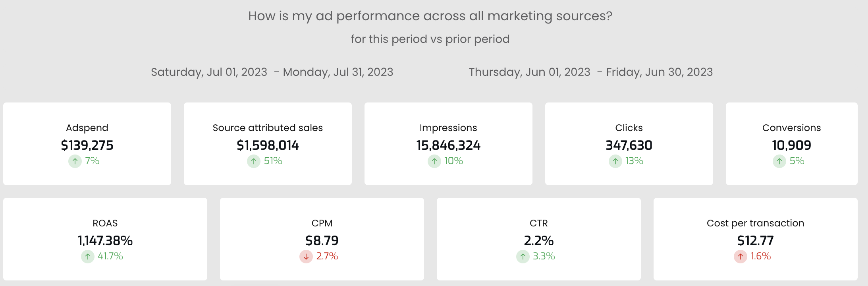
Task: Click the green arrow icon under Conversions
Action: pyautogui.click(x=779, y=161)
